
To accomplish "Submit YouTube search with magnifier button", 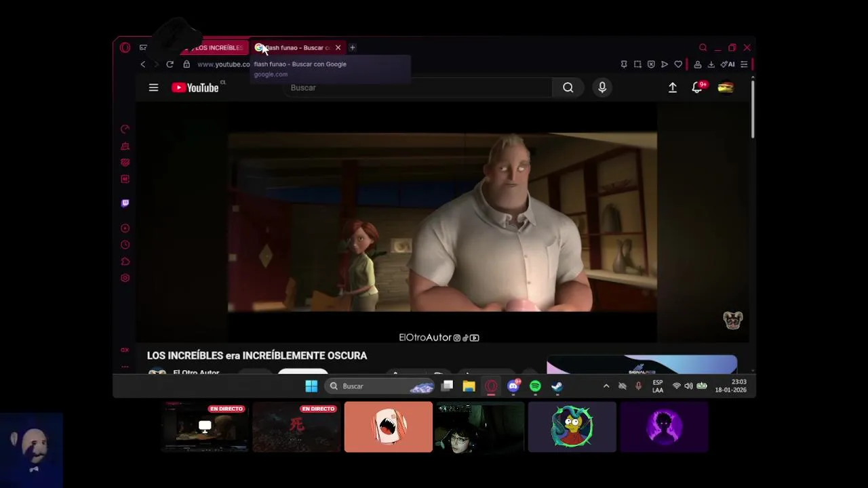I will [568, 87].
